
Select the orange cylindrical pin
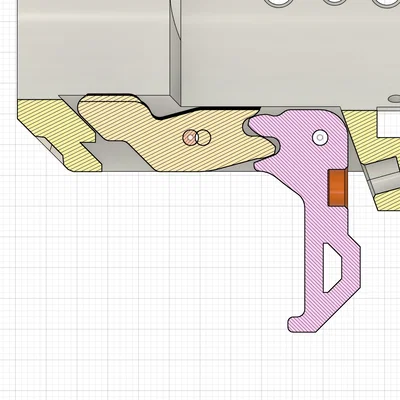338,187
